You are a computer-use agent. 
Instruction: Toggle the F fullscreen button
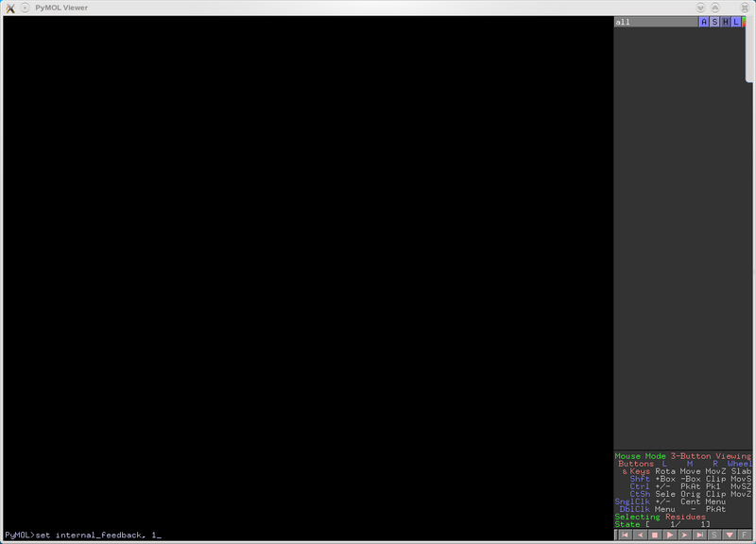[x=745, y=535]
